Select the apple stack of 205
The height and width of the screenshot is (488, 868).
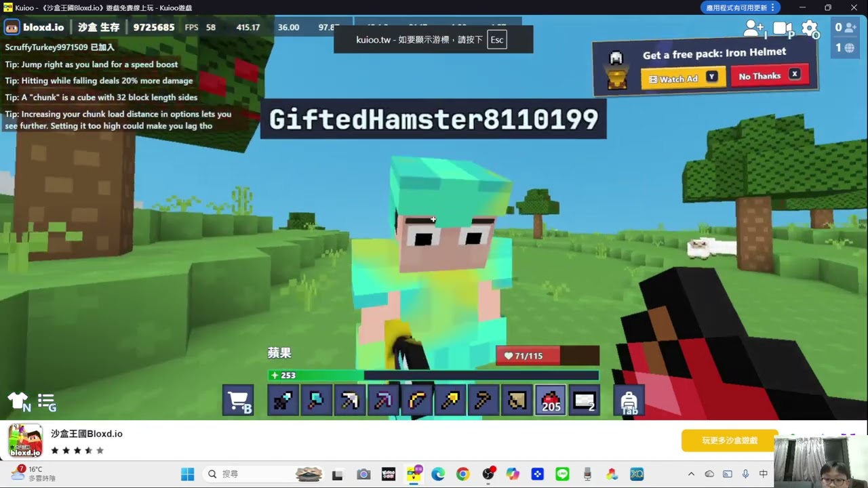[551, 401]
